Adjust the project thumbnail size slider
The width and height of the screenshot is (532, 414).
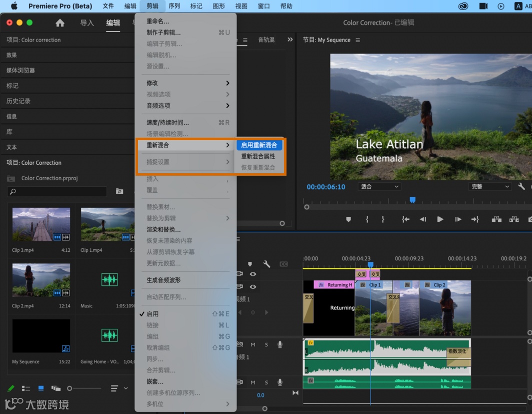tap(70, 388)
